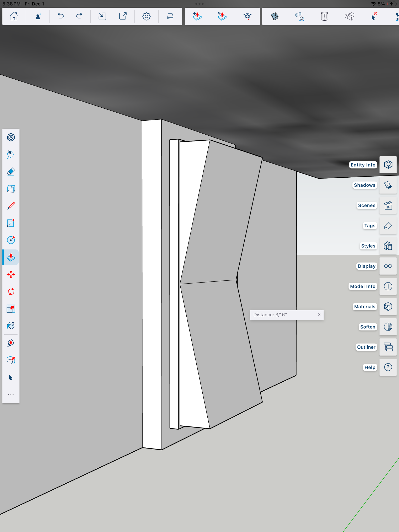Viewport: 399px width, 532px height.
Task: Activate the Move tool
Action: point(11,274)
